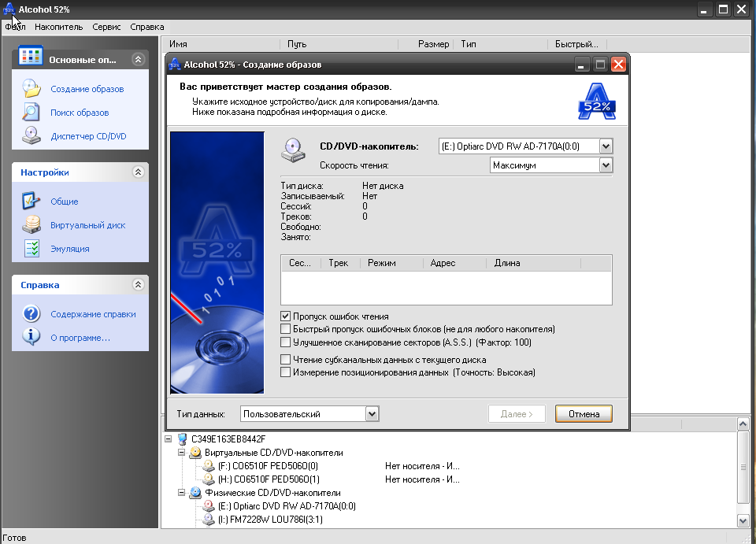Image resolution: width=756 pixels, height=544 pixels.
Task: Click the Быстрый... column header
Action: click(577, 44)
